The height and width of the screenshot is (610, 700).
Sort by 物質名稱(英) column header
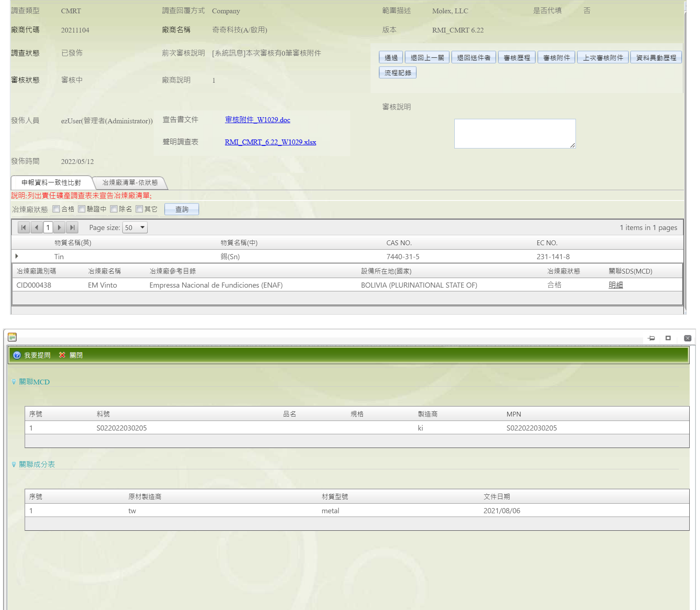[73, 243]
